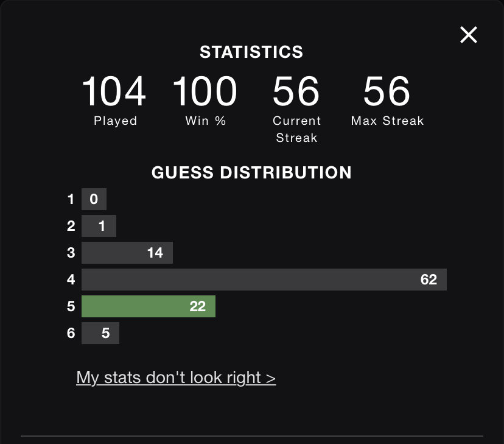
Task: Click the Win % label
Action: point(206,121)
